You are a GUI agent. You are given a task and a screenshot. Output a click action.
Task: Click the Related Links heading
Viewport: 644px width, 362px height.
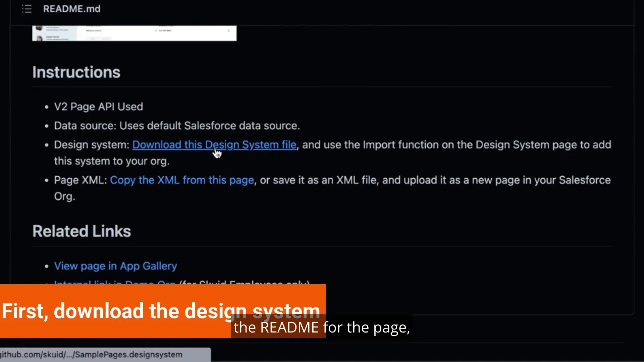[x=82, y=231]
